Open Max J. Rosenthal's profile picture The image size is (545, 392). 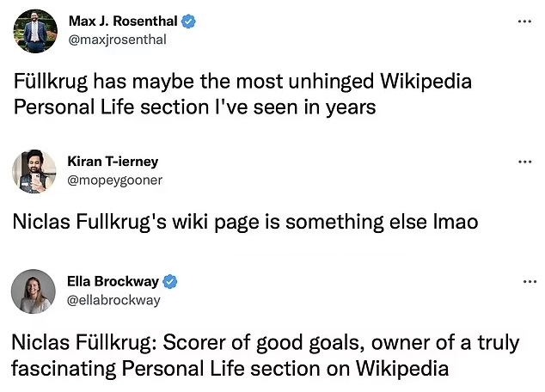[x=34, y=30]
